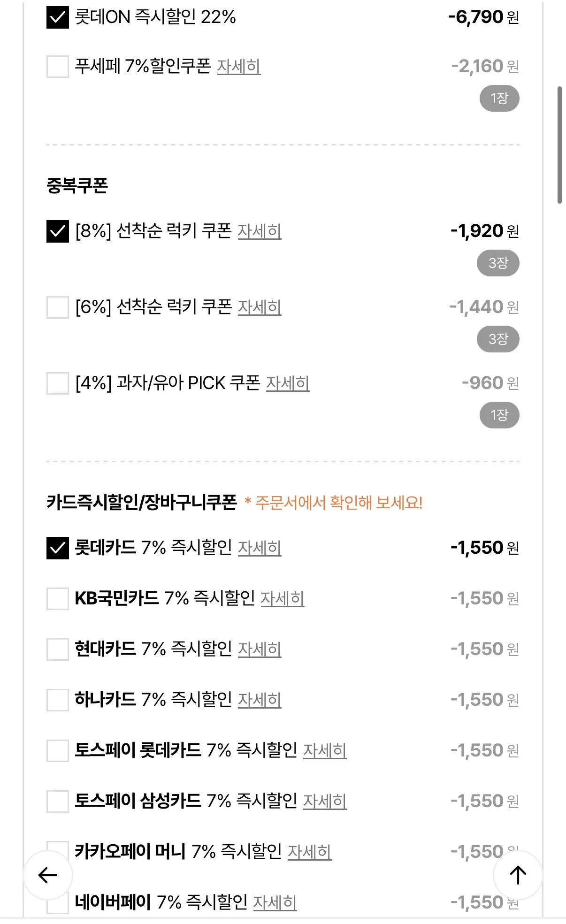Uncheck 롯데ON 즉시할인 22% checkbox
Screen dimensions: 566x924
coord(58,17)
